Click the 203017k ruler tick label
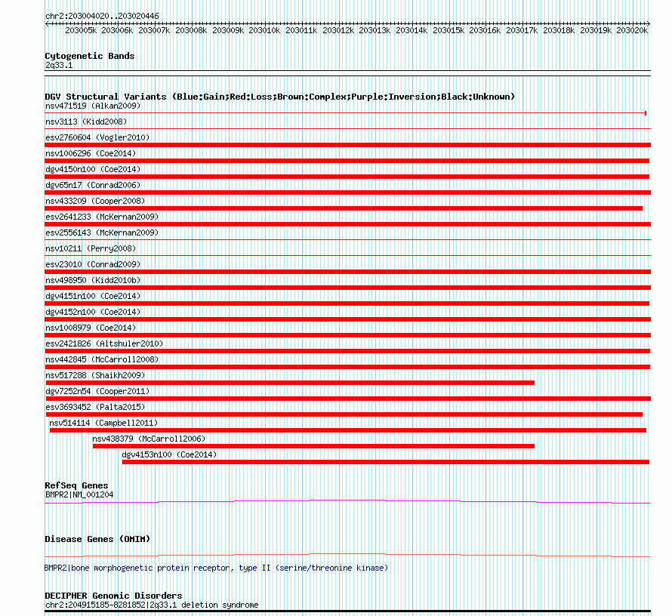Screen dimensions: 672x616 pyautogui.click(x=522, y=30)
